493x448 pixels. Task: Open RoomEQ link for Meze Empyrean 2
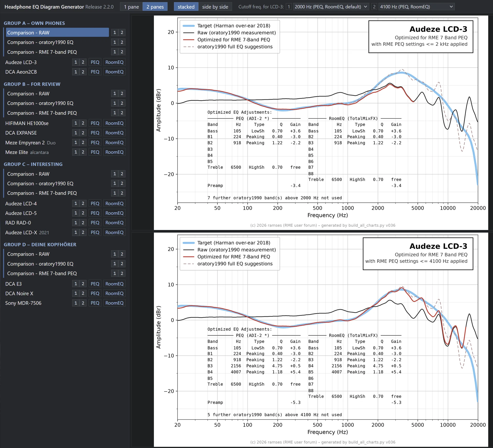[x=114, y=142]
